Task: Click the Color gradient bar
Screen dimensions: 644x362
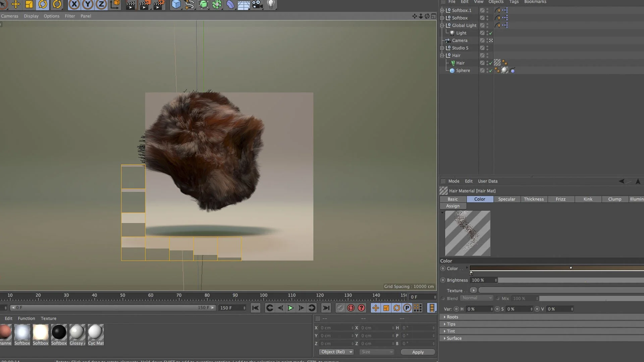Action: tap(557, 268)
